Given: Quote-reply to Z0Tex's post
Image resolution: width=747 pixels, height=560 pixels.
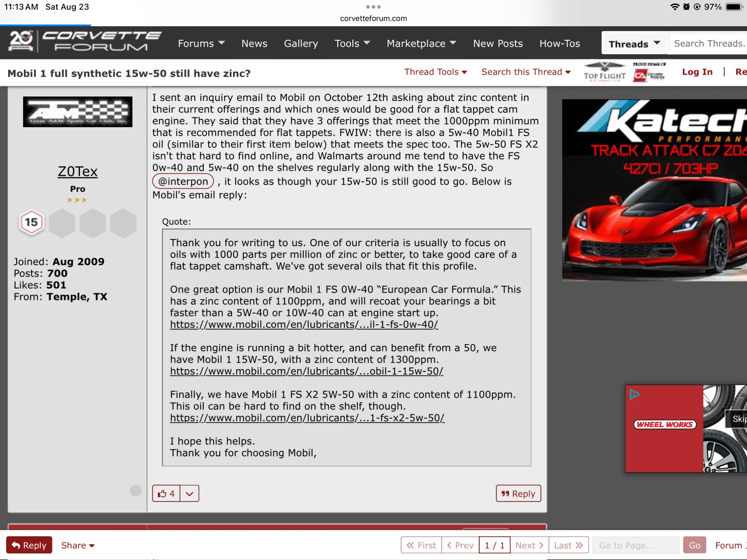Looking at the screenshot, I should pos(518,494).
